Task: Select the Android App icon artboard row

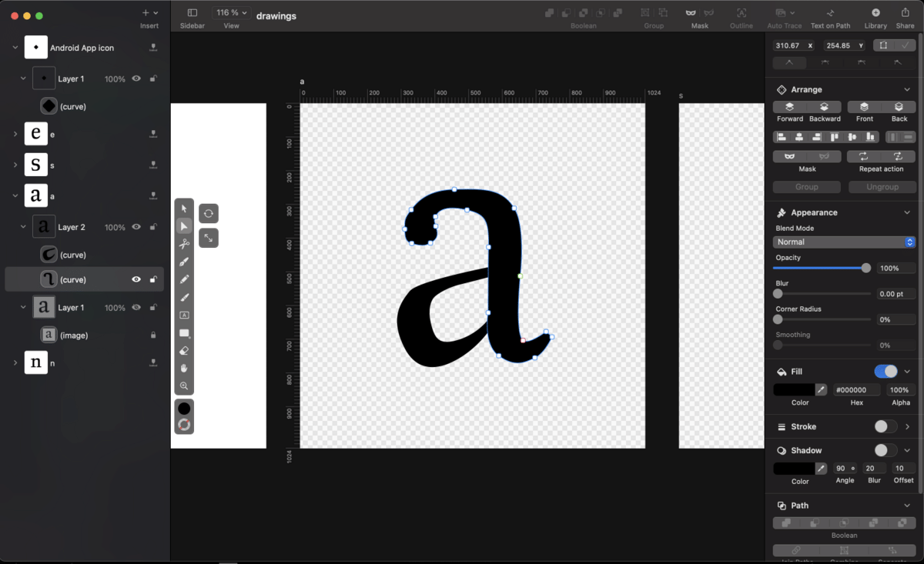Action: 84,48
